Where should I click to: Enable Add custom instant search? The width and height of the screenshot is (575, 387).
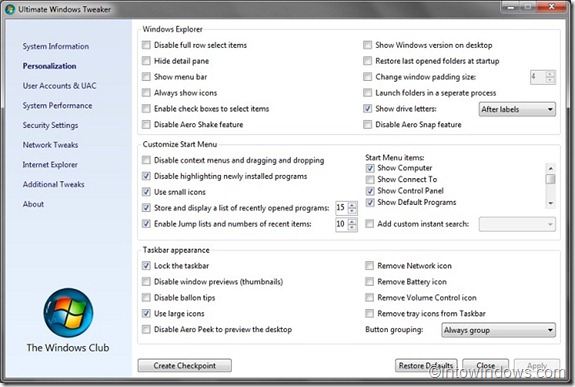coord(370,224)
